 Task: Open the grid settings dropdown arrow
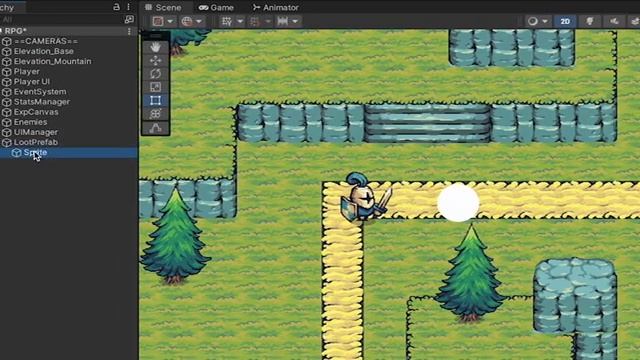tap(240, 21)
